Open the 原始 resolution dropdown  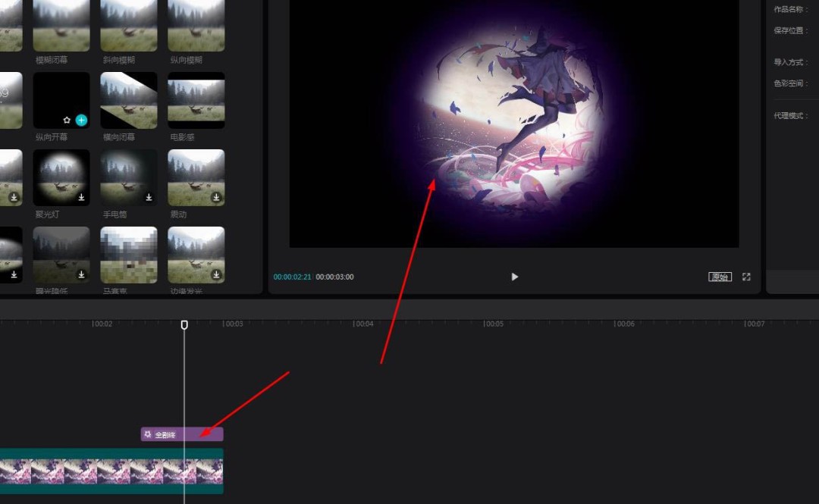(720, 277)
